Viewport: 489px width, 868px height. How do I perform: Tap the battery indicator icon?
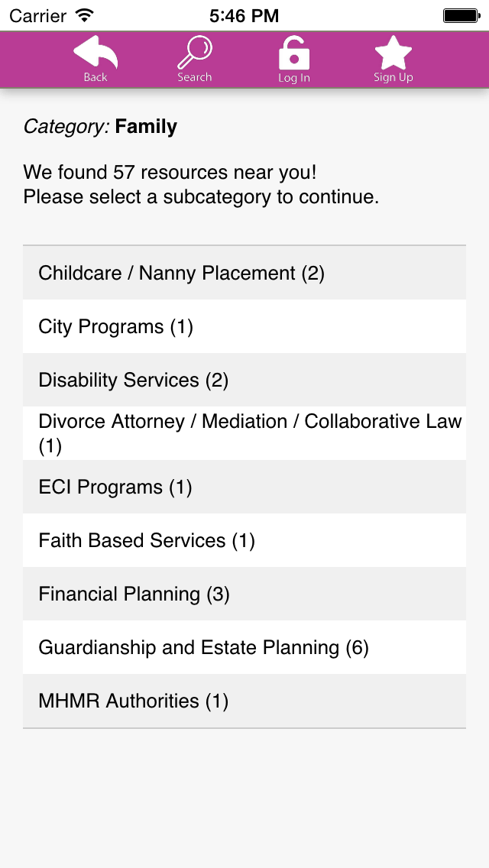461,15
